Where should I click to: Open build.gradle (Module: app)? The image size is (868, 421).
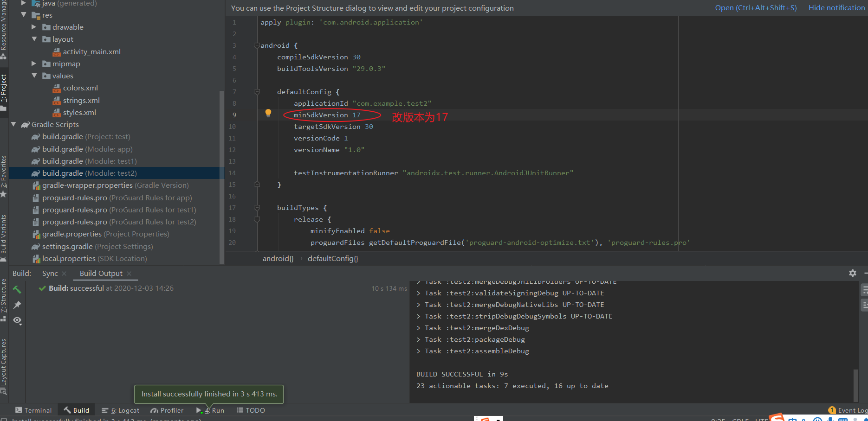[82, 149]
